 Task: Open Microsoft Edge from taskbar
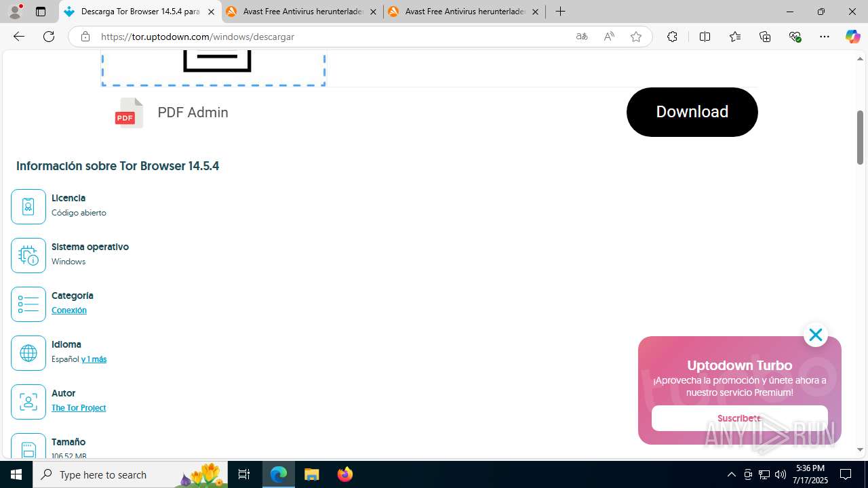click(279, 474)
